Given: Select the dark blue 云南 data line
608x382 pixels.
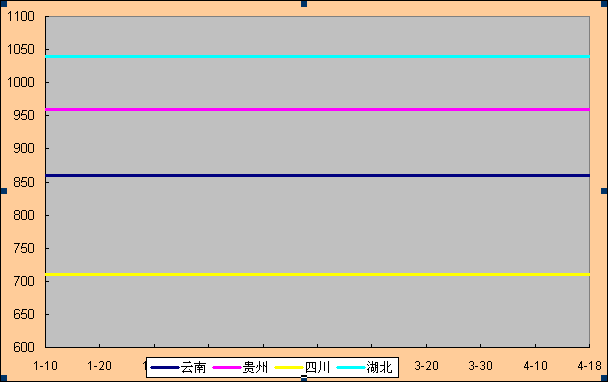Looking at the screenshot, I should 318,176.
